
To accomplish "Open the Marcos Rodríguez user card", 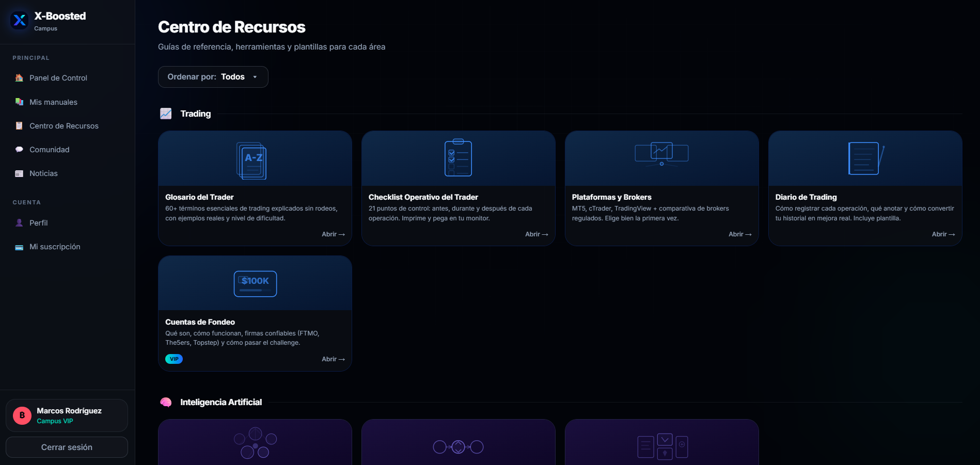I will click(x=67, y=415).
